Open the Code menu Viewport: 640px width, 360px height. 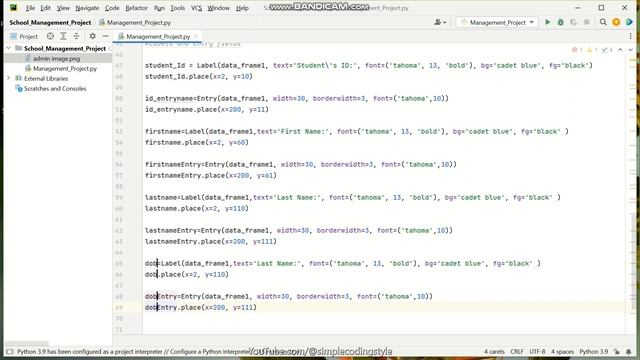[x=112, y=8]
